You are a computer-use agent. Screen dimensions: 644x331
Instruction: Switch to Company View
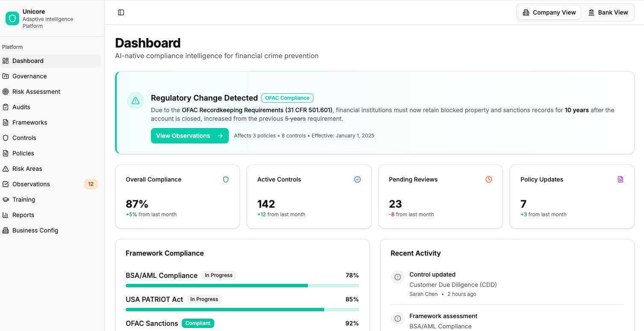pyautogui.click(x=549, y=12)
